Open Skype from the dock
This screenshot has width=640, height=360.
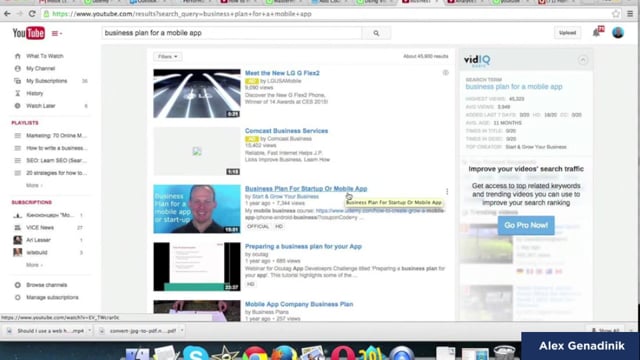(x=195, y=353)
